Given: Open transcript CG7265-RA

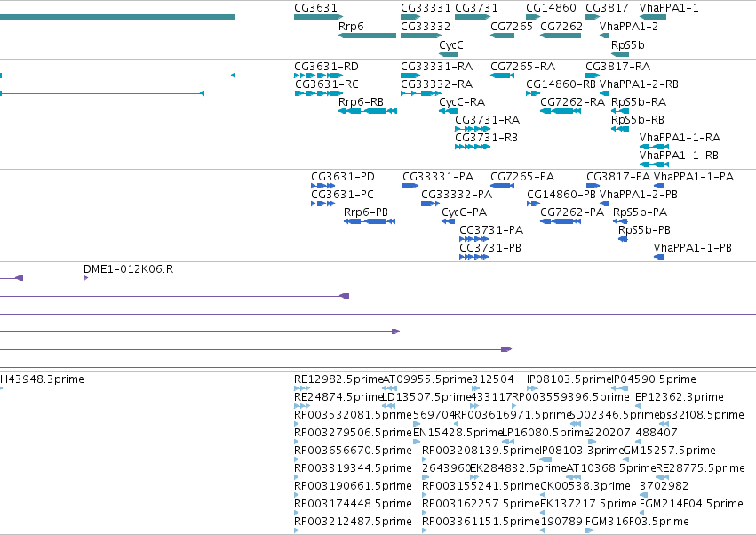Looking at the screenshot, I should (x=522, y=66).
